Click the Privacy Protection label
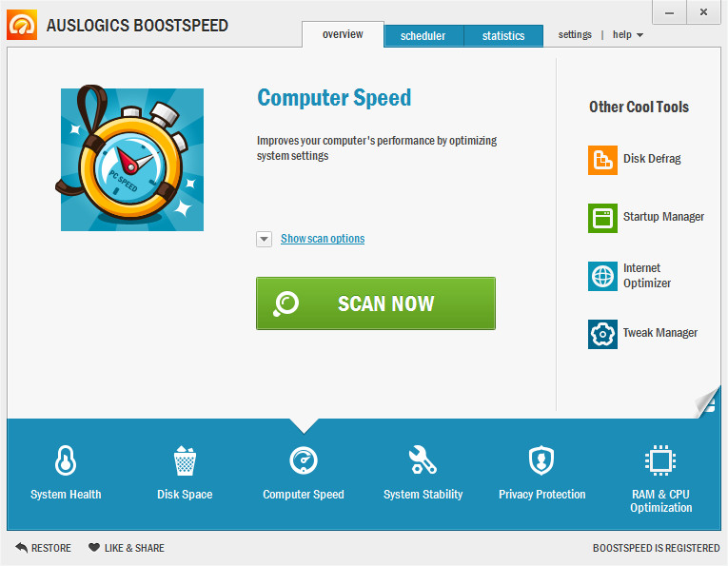Screen dimensions: 728x566 pos(541,495)
